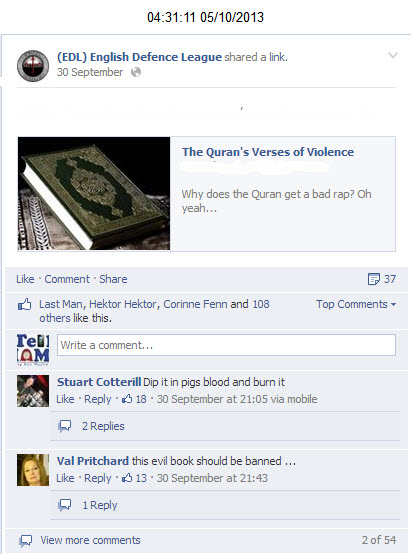Open Stuart Cotterill's profile picture
Image resolution: width=411 pixels, height=554 pixels.
tap(33, 391)
